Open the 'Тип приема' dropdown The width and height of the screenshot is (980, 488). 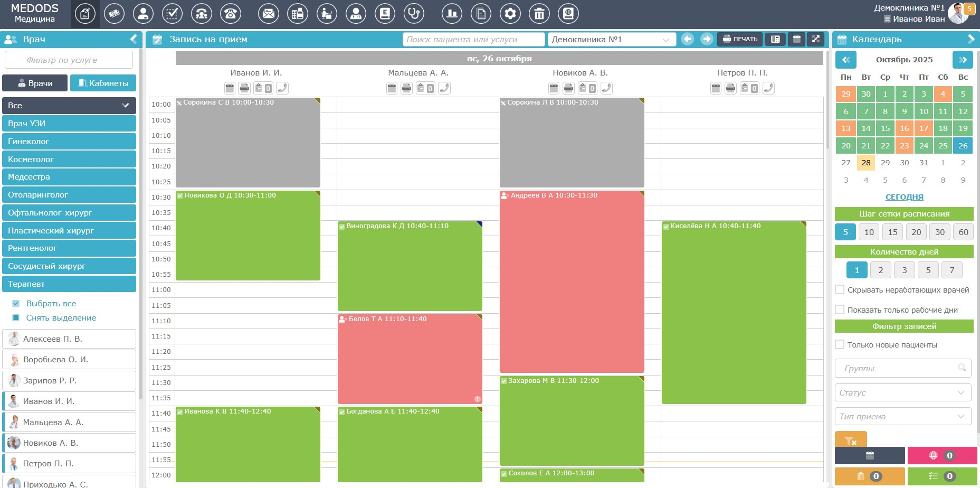click(x=902, y=416)
